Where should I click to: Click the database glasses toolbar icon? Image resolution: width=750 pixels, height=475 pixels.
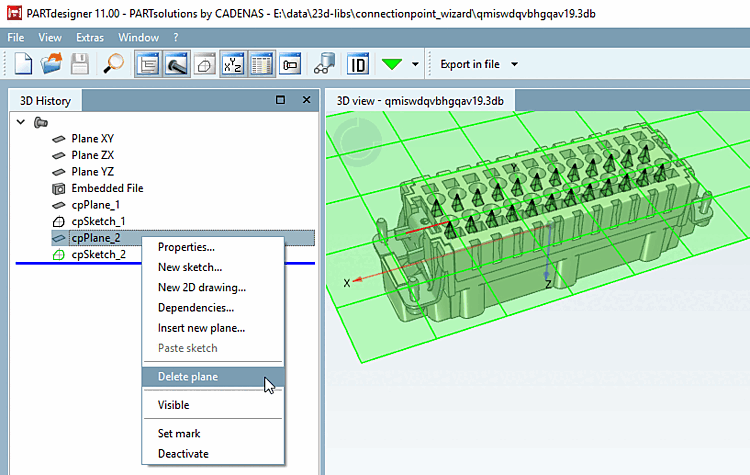pyautogui.click(x=324, y=65)
